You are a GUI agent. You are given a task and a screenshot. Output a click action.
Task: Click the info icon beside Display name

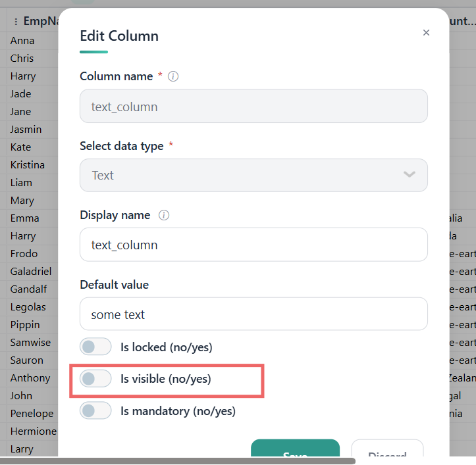pyautogui.click(x=164, y=215)
